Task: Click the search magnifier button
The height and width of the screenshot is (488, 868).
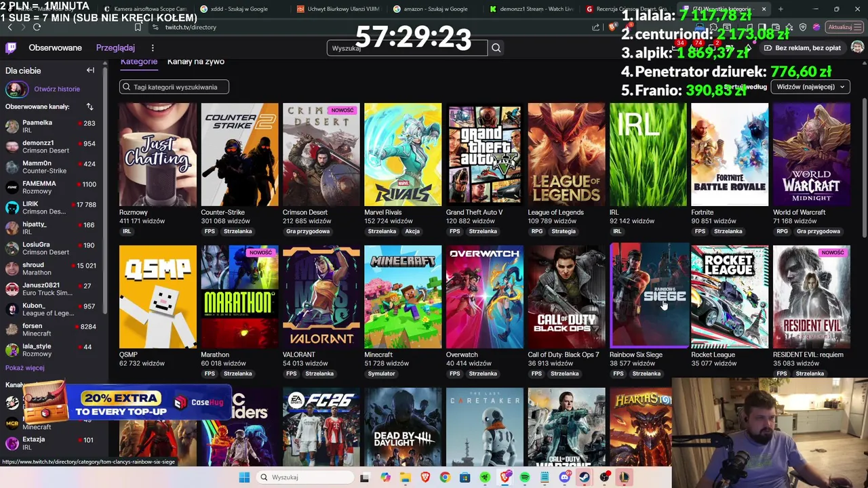Action: [x=496, y=48]
